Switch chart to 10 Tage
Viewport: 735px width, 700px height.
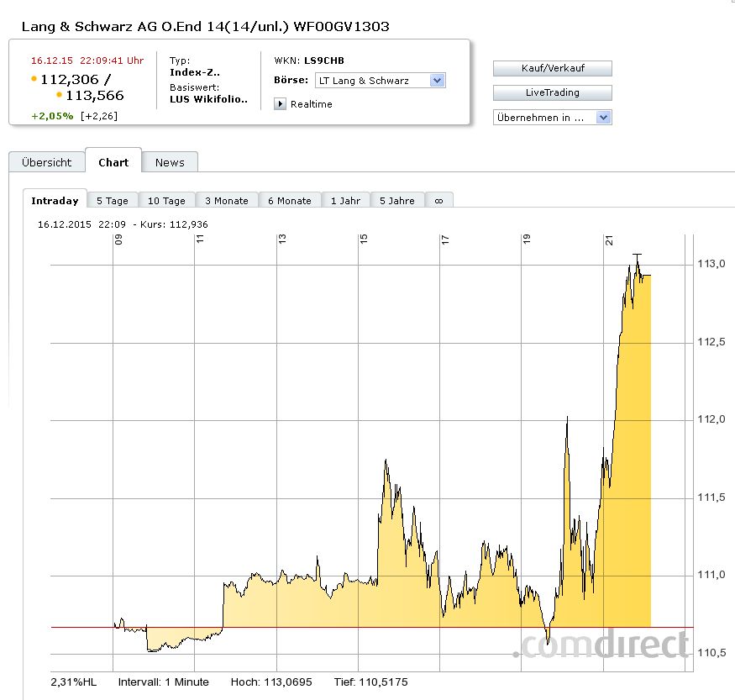[x=166, y=201]
